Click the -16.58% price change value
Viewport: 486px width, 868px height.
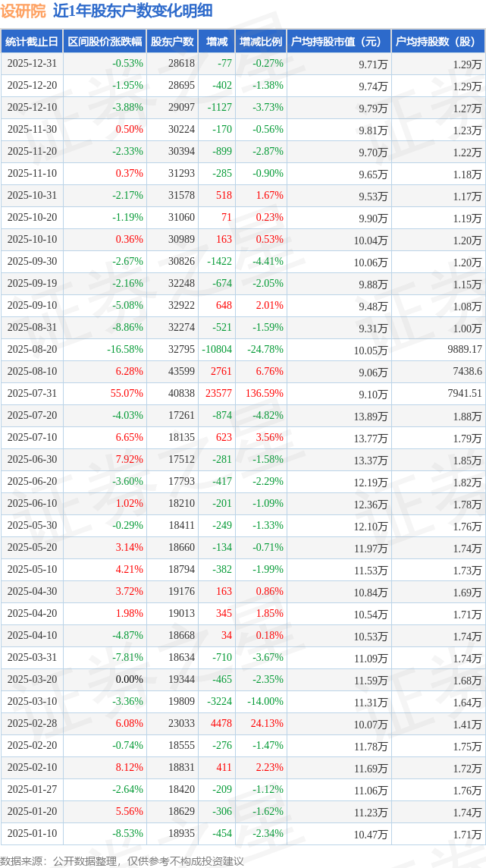click(x=125, y=350)
